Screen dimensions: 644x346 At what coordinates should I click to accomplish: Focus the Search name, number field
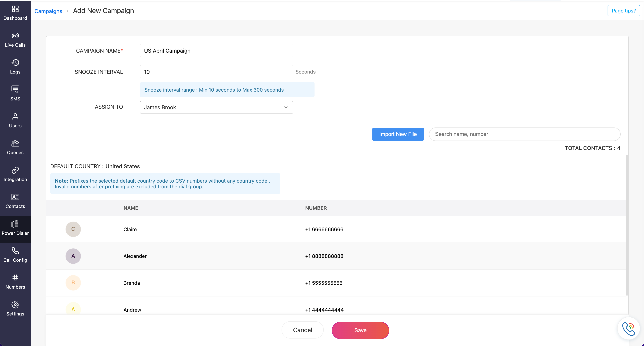(524, 134)
